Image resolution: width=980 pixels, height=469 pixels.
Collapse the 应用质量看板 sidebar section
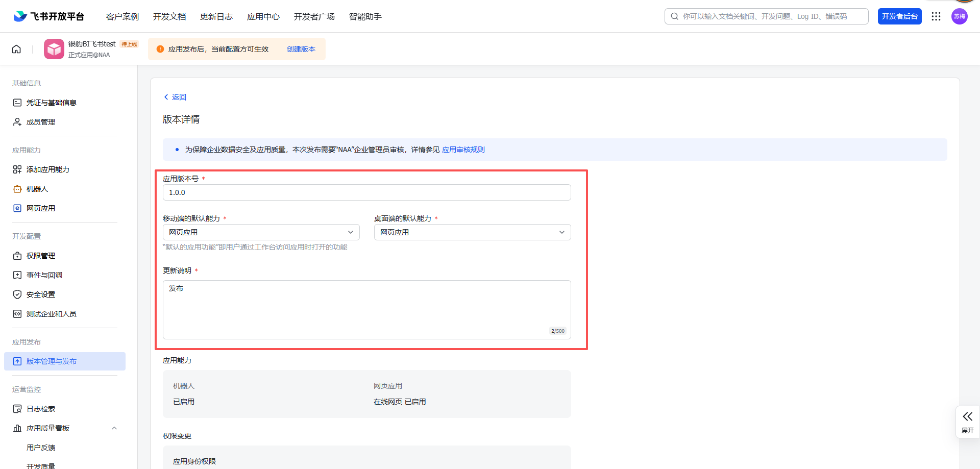pos(114,428)
